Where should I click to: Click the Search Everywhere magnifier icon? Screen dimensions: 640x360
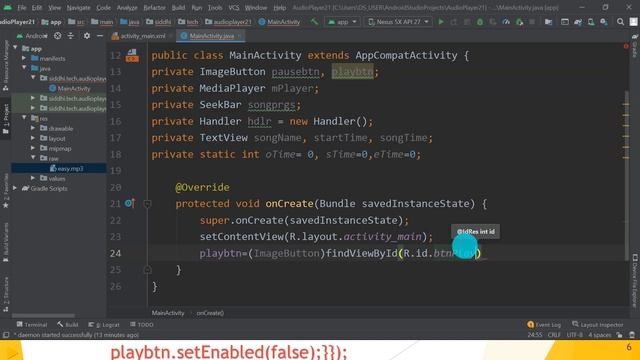tap(620, 22)
